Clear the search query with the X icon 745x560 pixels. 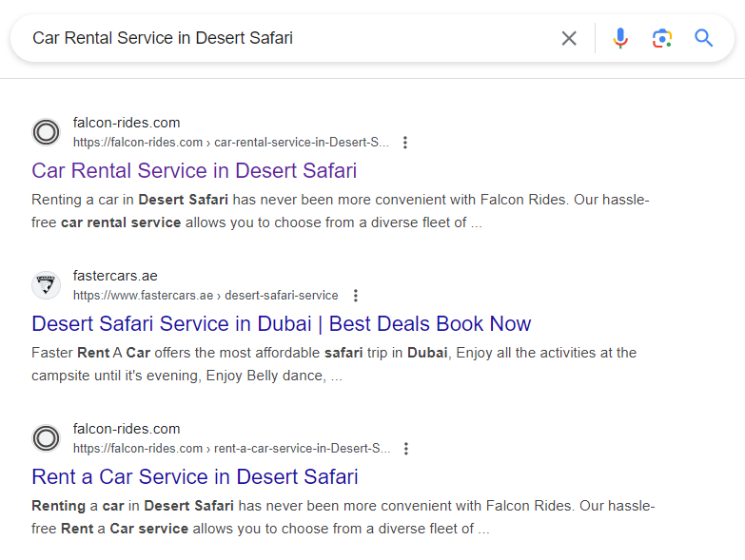point(569,38)
